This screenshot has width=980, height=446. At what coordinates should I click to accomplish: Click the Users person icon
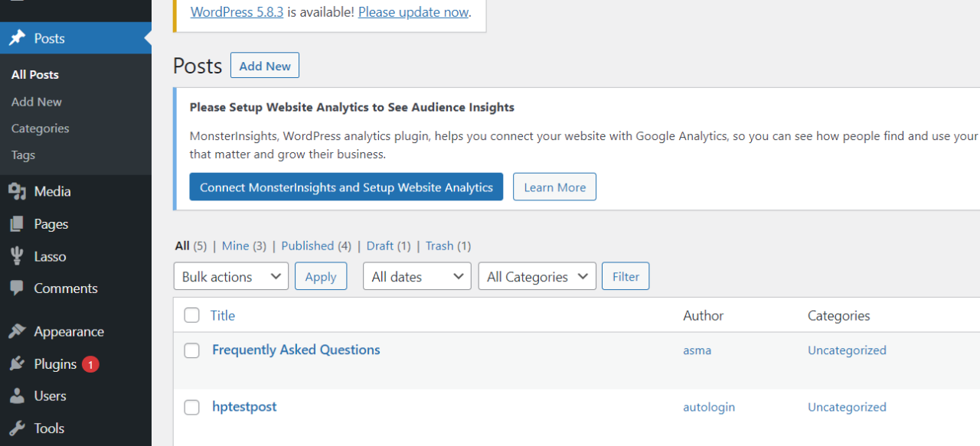click(17, 396)
